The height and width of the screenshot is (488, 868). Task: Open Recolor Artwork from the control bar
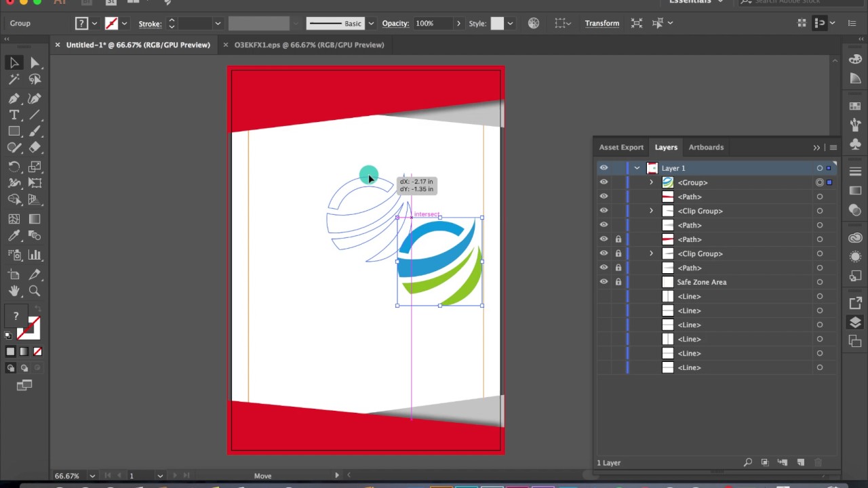coord(534,23)
